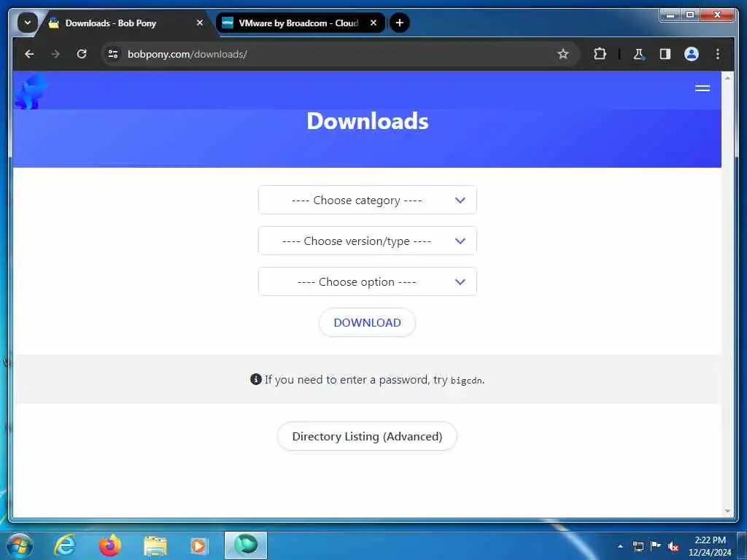This screenshot has height=560, width=747.
Task: Open Action Center flag icon
Action: (656, 546)
